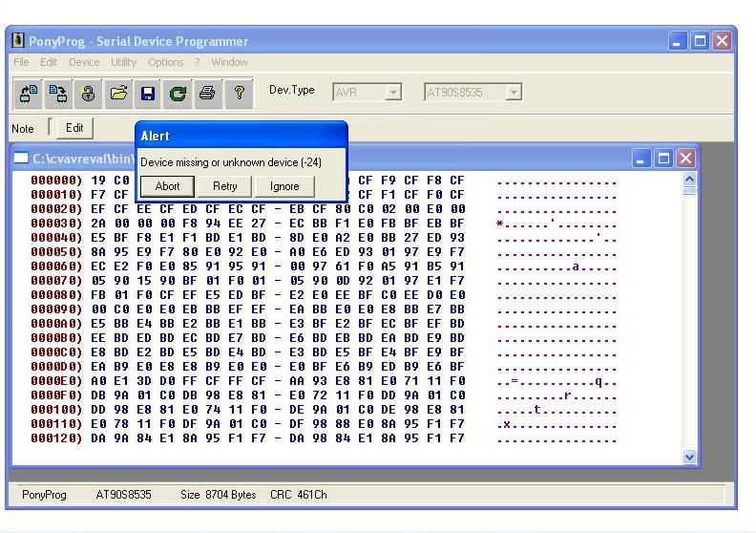
Task: Click the Write Device toolbar icon
Action: tap(58, 93)
